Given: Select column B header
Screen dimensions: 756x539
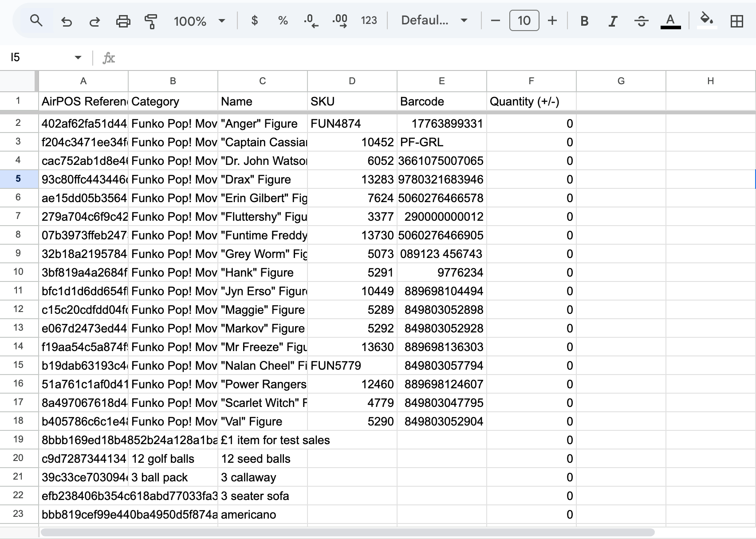Looking at the screenshot, I should coord(173,81).
